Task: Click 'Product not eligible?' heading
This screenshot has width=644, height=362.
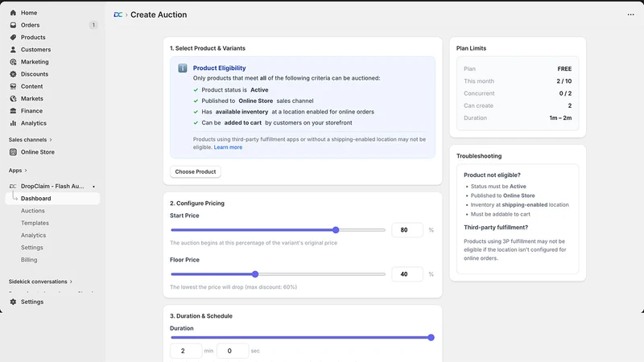Action: (x=492, y=175)
